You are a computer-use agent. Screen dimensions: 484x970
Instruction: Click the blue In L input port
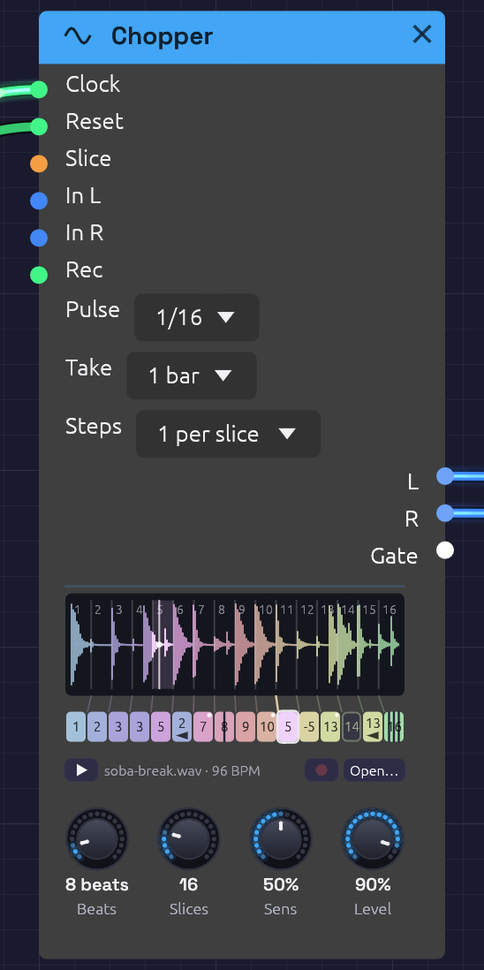pos(39,201)
